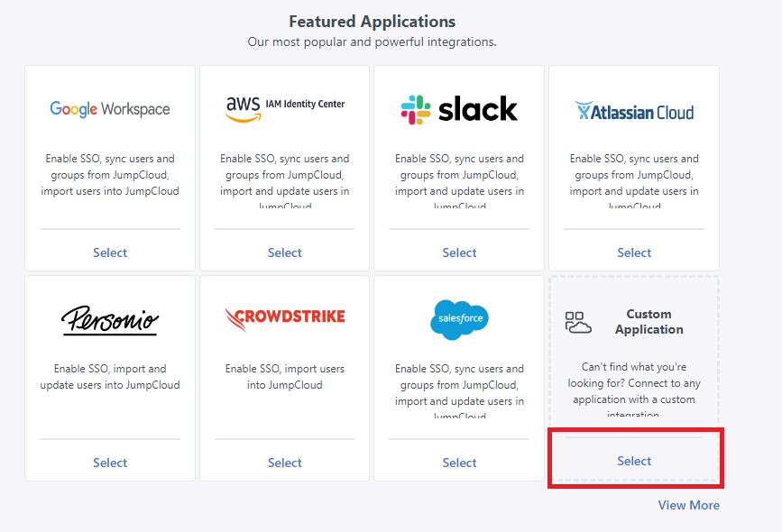The width and height of the screenshot is (782, 532).
Task: Click the AWS IAM Identity Center logo
Action: pyautogui.click(x=285, y=109)
